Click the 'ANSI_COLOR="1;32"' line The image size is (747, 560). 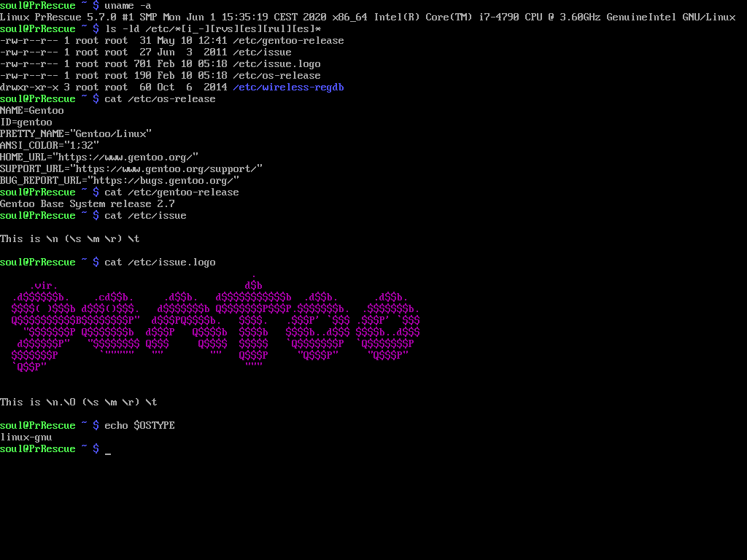50,146
